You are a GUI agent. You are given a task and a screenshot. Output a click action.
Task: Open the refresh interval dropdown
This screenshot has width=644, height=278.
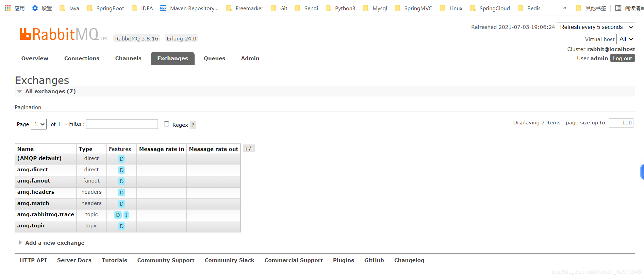[596, 27]
